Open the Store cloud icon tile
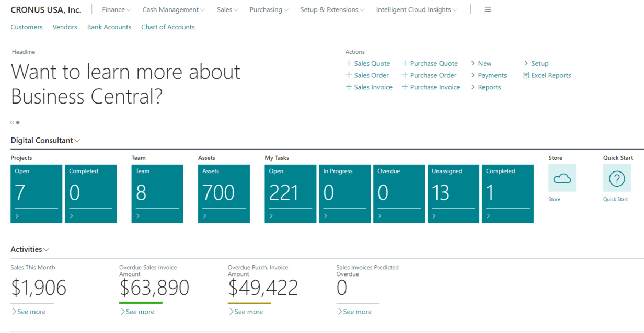Screen dimensions: 644x333 [x=562, y=178]
